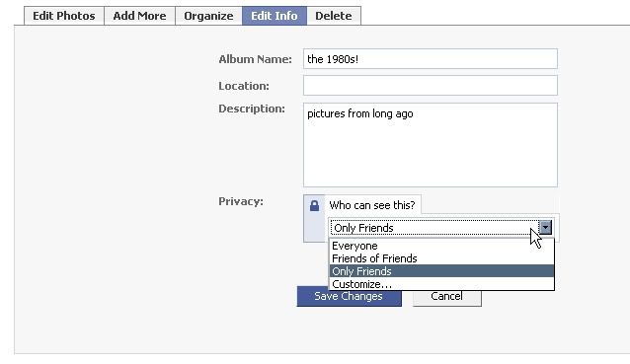The height and width of the screenshot is (364, 630).
Task: Focus the Album Name text field
Action: [x=431, y=59]
